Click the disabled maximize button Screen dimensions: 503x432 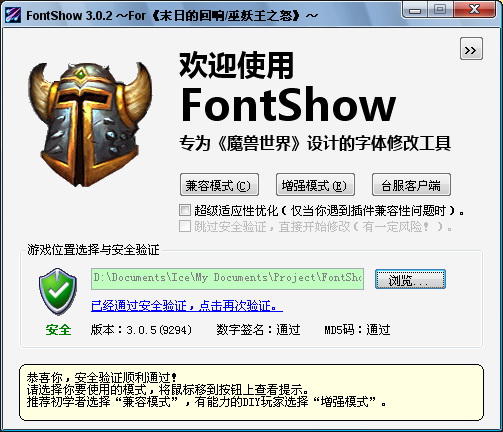(440, 10)
